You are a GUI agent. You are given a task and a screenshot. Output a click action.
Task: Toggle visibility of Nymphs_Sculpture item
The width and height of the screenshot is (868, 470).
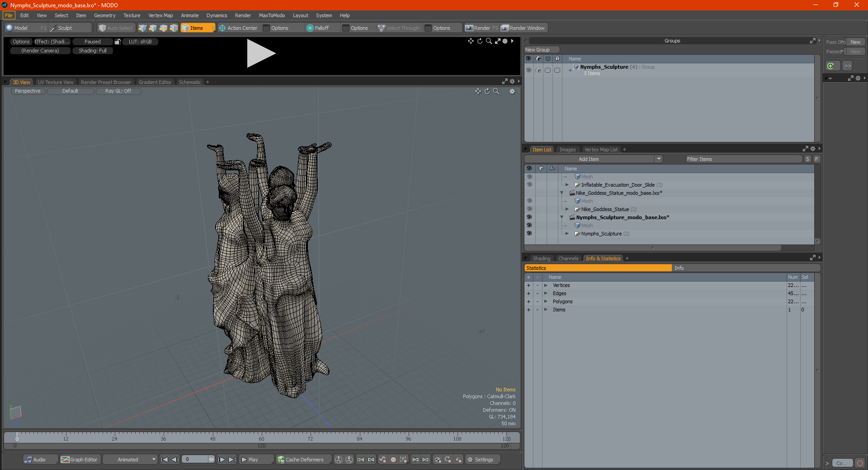coord(529,234)
